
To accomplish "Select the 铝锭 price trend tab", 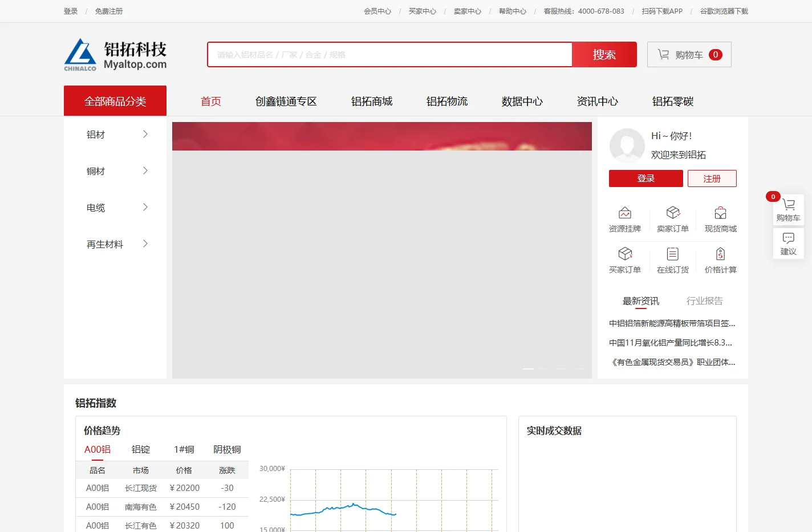I will click(x=141, y=449).
